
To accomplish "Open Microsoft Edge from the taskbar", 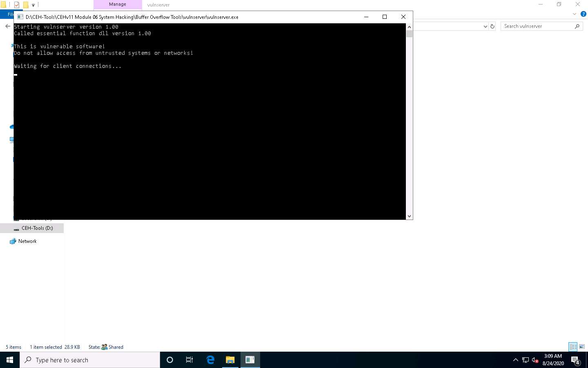I will click(x=210, y=360).
